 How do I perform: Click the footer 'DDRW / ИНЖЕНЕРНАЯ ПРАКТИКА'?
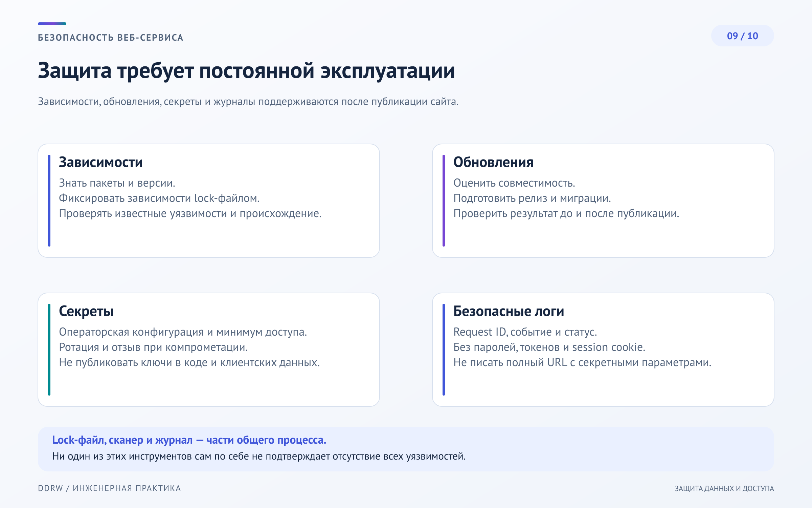click(109, 488)
